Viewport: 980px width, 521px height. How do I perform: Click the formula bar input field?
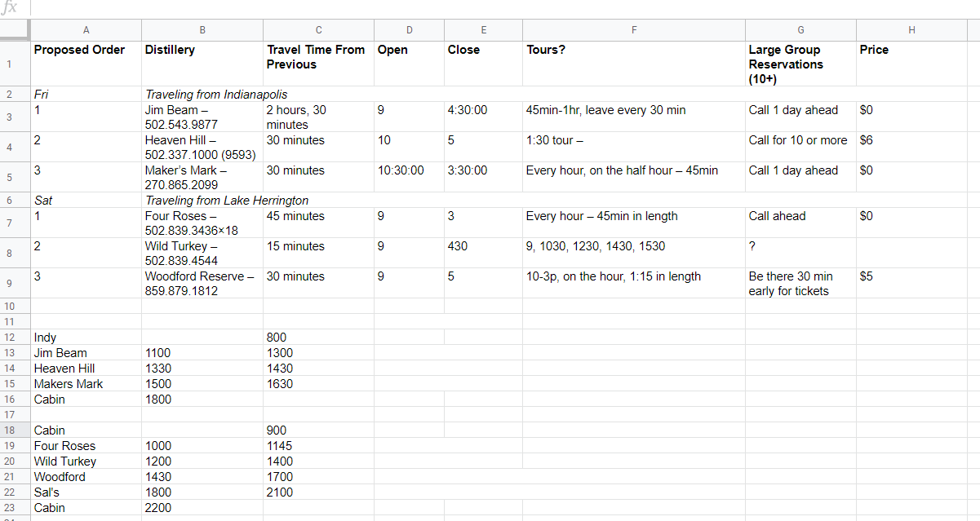506,9
